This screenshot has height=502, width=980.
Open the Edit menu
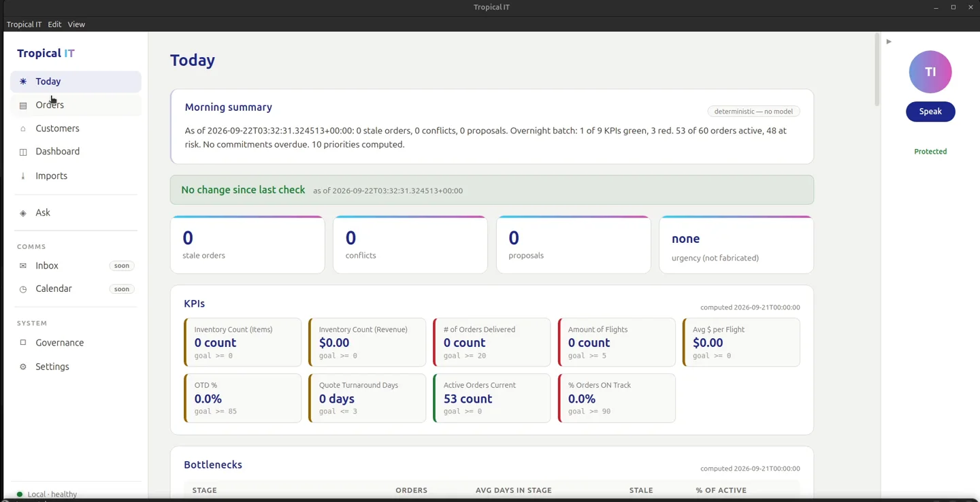tap(54, 24)
